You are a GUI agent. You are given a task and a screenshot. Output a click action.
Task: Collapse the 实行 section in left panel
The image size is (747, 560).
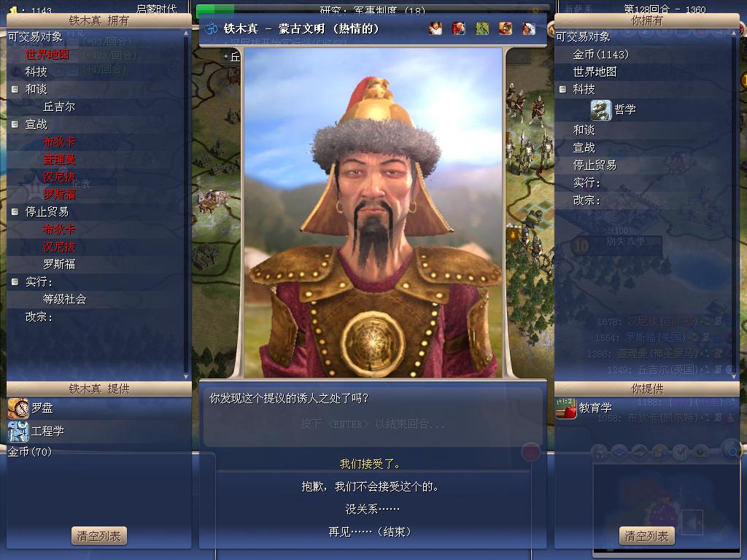pyautogui.click(x=15, y=281)
